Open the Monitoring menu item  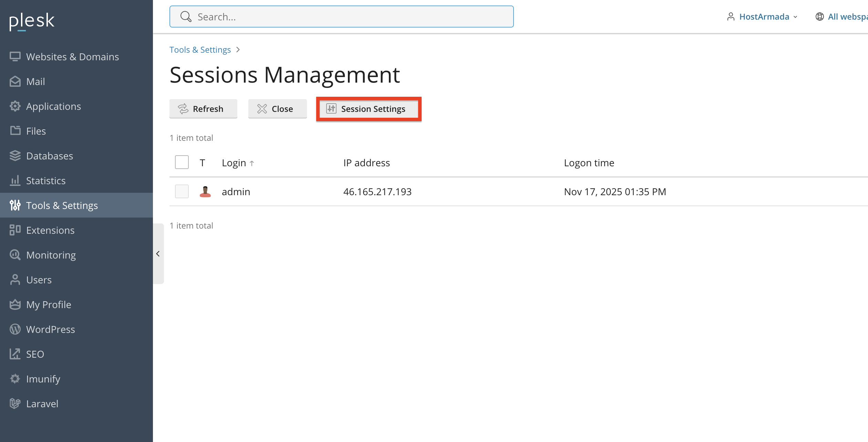[76, 255]
